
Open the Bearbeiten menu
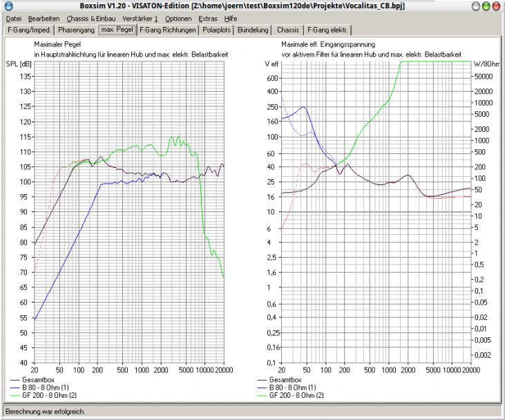tap(44, 18)
